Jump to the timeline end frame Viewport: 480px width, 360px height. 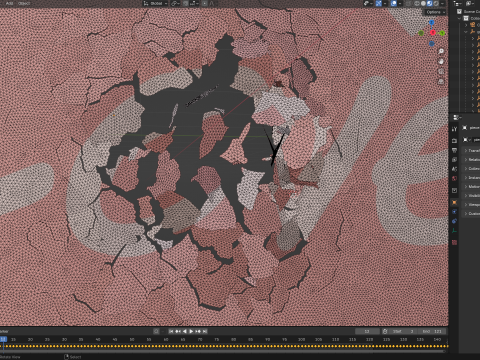[x=205, y=331]
